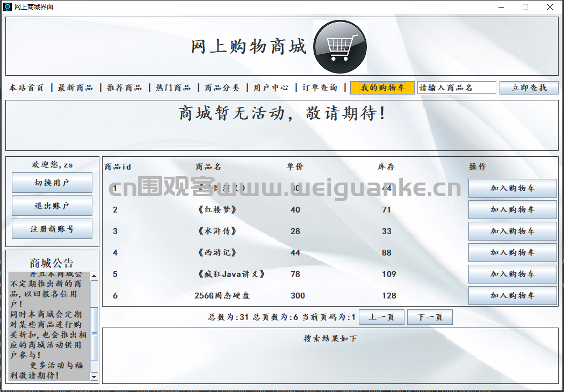
Task: Select 热门商品 in navigation
Action: tap(173, 88)
